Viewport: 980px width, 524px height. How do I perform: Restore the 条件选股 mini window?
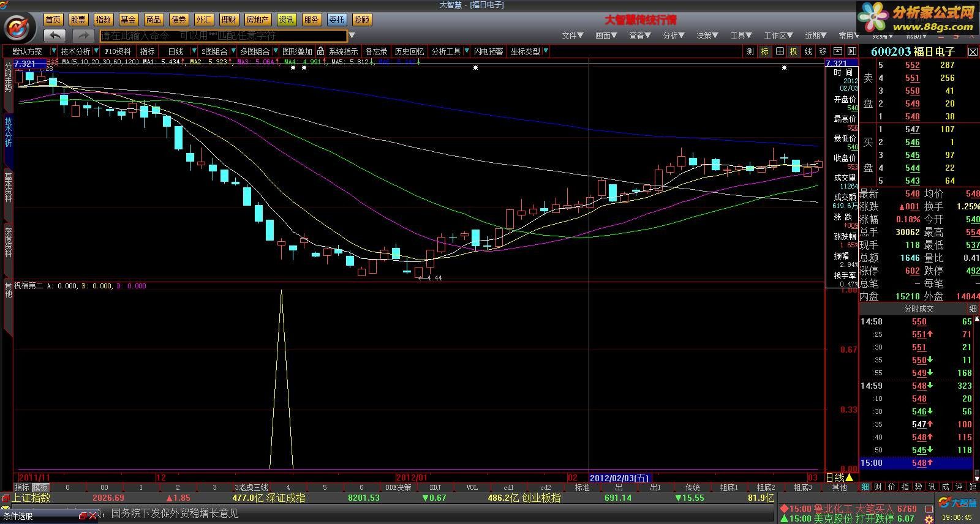click(x=83, y=516)
